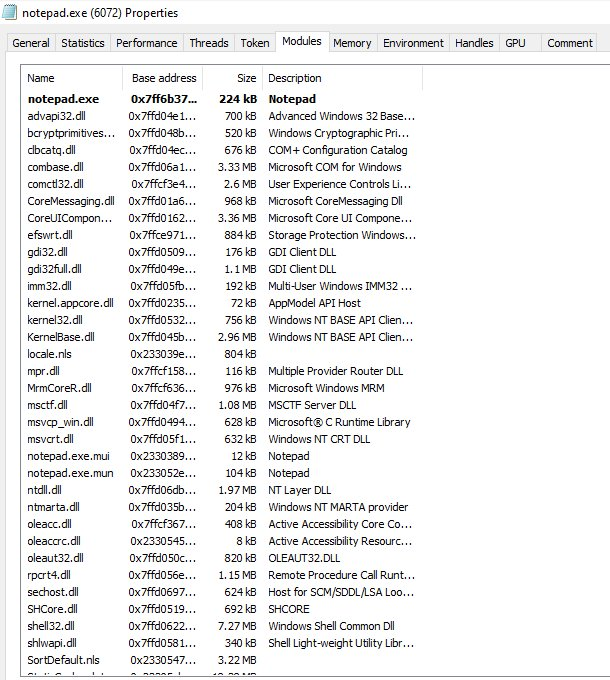Select the oleacc.dll module
The height and width of the screenshot is (680, 610).
tap(222, 524)
